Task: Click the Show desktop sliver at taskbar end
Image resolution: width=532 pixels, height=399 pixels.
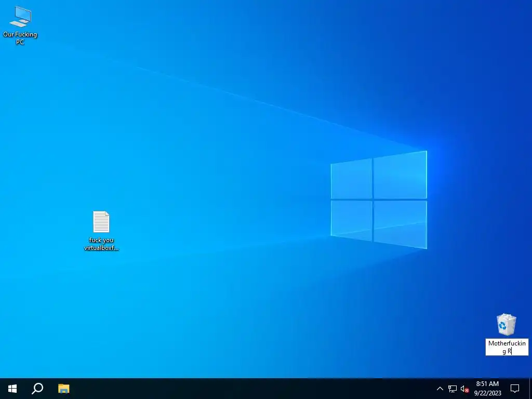Action: (x=530, y=389)
